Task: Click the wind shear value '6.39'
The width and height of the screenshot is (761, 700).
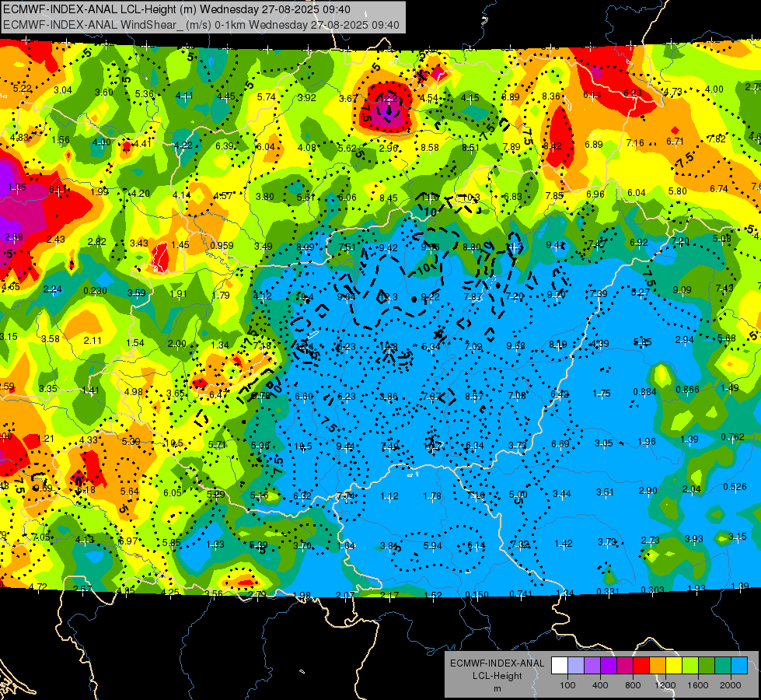Action: click(225, 145)
